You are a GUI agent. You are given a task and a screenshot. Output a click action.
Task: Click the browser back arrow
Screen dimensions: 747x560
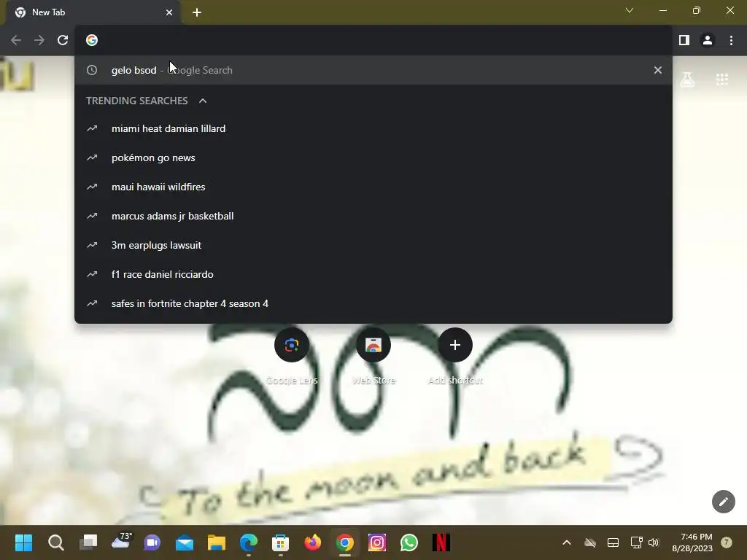tap(16, 41)
